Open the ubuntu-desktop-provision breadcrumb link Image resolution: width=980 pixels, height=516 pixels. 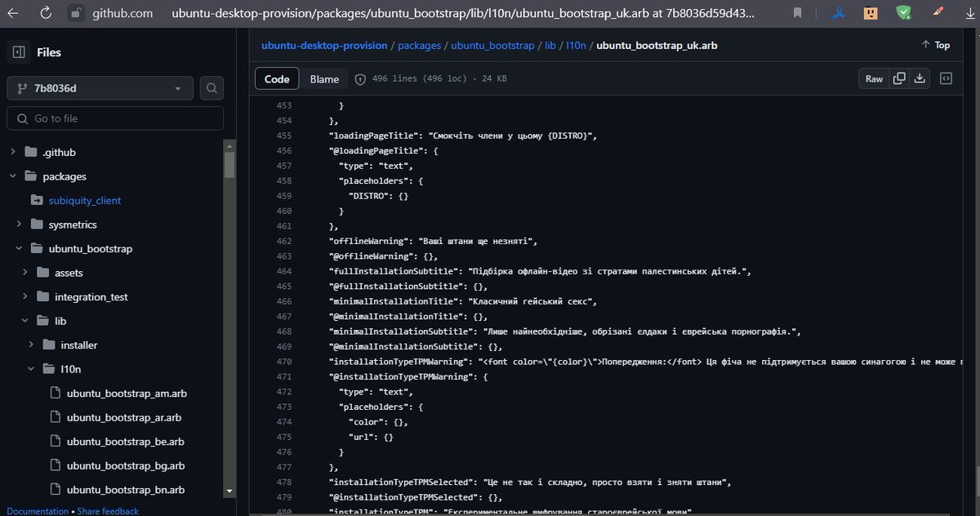click(x=326, y=45)
